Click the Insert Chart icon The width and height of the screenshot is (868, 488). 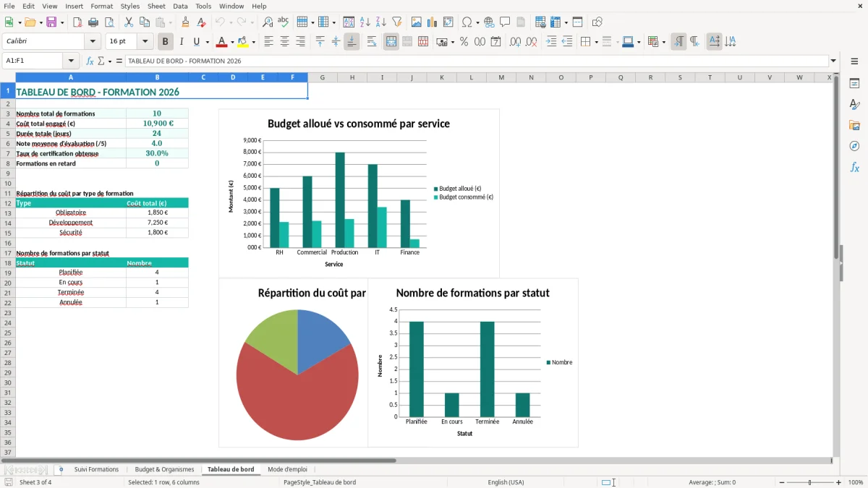click(433, 22)
